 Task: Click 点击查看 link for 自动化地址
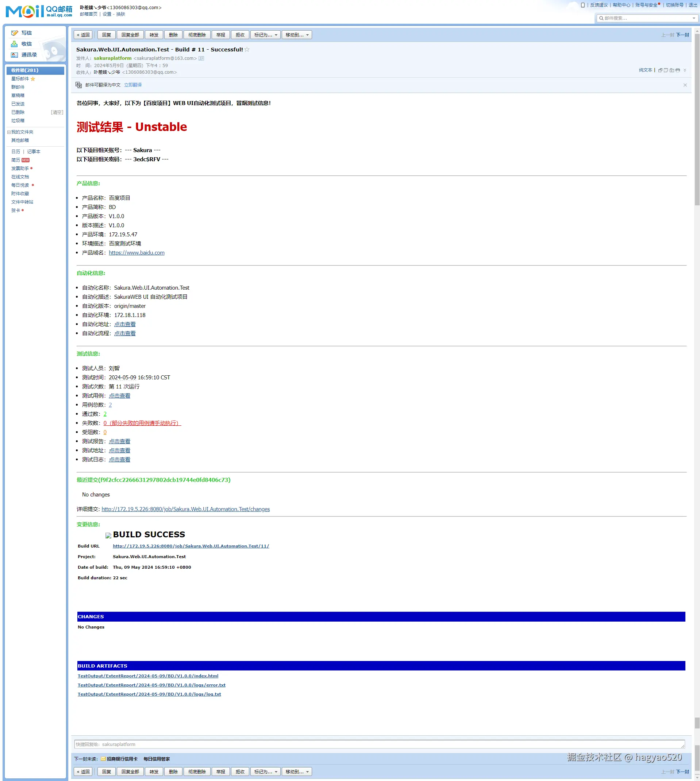125,324
